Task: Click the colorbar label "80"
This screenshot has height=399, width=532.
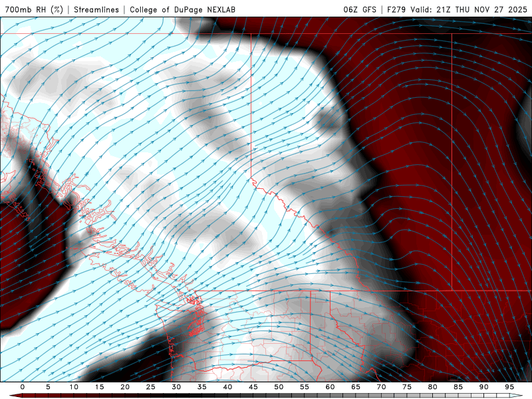Action: pyautogui.click(x=432, y=387)
